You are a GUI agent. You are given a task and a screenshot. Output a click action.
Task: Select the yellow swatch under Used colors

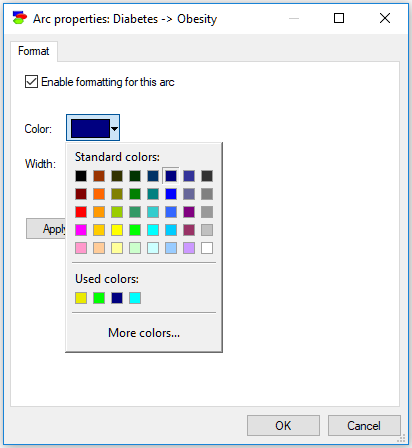pos(81,298)
